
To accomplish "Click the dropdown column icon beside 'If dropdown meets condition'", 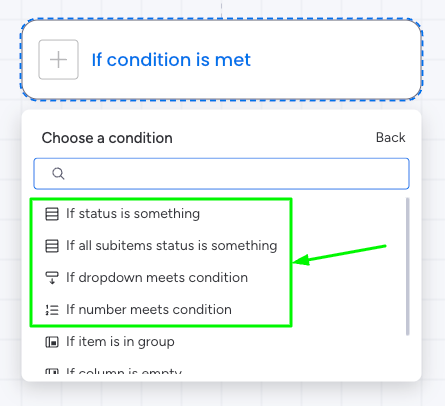I will (x=52, y=278).
